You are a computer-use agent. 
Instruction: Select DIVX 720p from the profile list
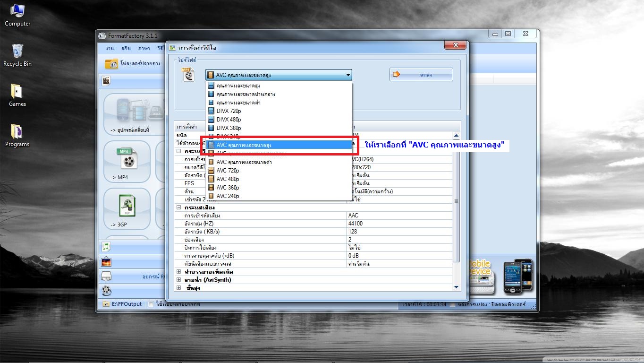click(279, 111)
